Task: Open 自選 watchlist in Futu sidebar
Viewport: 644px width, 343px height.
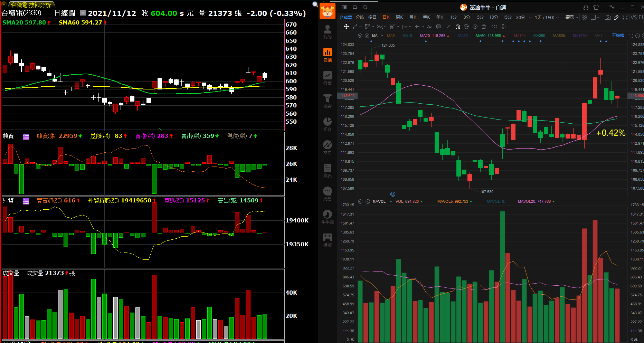Action: pyautogui.click(x=328, y=55)
